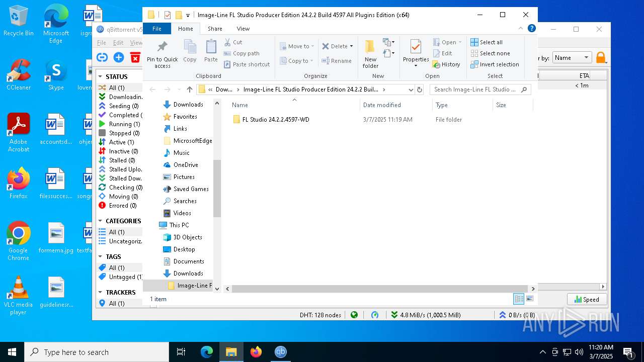Open address bar history dropdown
Viewport: 644px width, 362px height.
411,89
